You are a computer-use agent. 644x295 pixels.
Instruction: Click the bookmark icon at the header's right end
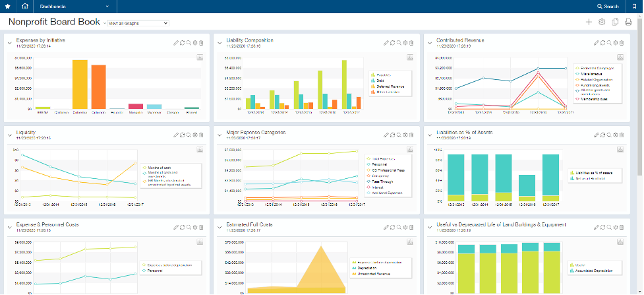(x=635, y=6)
